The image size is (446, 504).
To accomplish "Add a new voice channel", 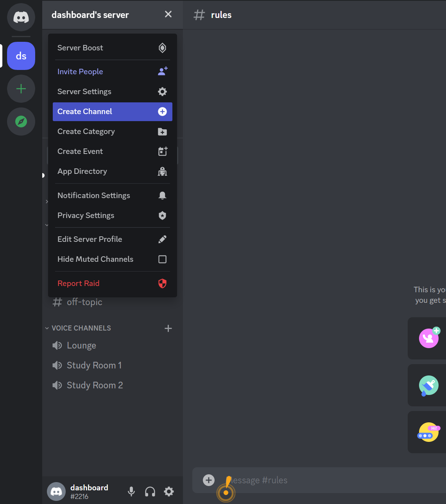I will click(168, 328).
